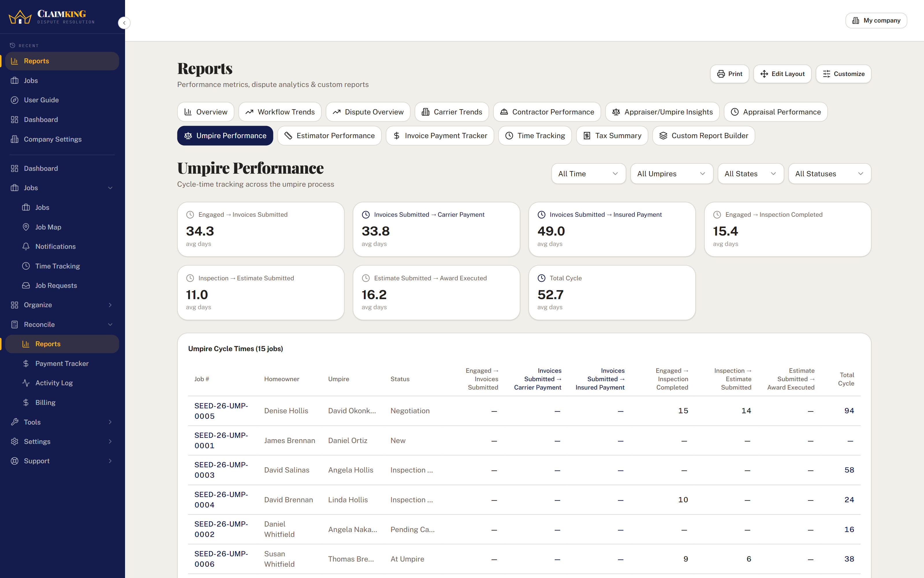This screenshot has height=578, width=924.
Task: Click the Payment Tracker dollar icon
Action: (26, 364)
